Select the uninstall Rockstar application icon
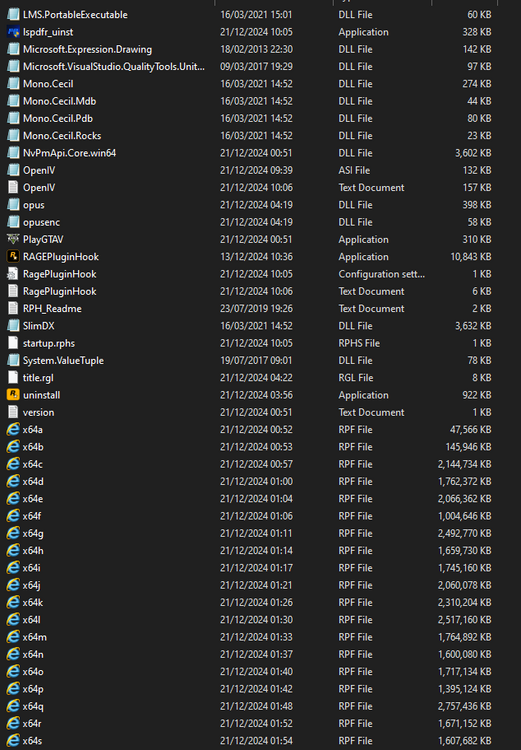 click(x=13, y=395)
